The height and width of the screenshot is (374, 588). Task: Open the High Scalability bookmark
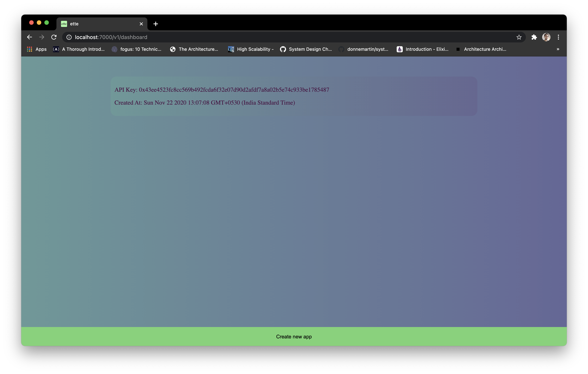pos(251,49)
